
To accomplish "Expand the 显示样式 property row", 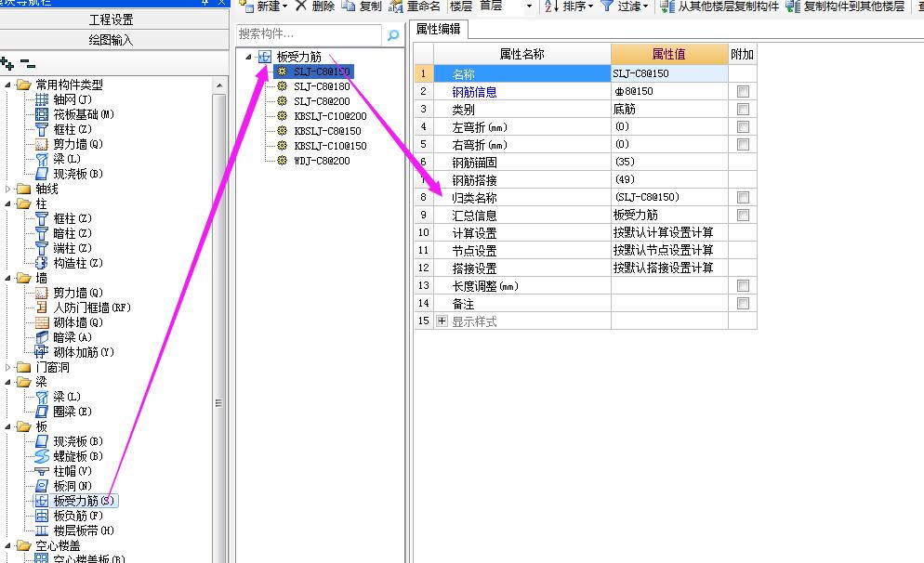I will (442, 321).
